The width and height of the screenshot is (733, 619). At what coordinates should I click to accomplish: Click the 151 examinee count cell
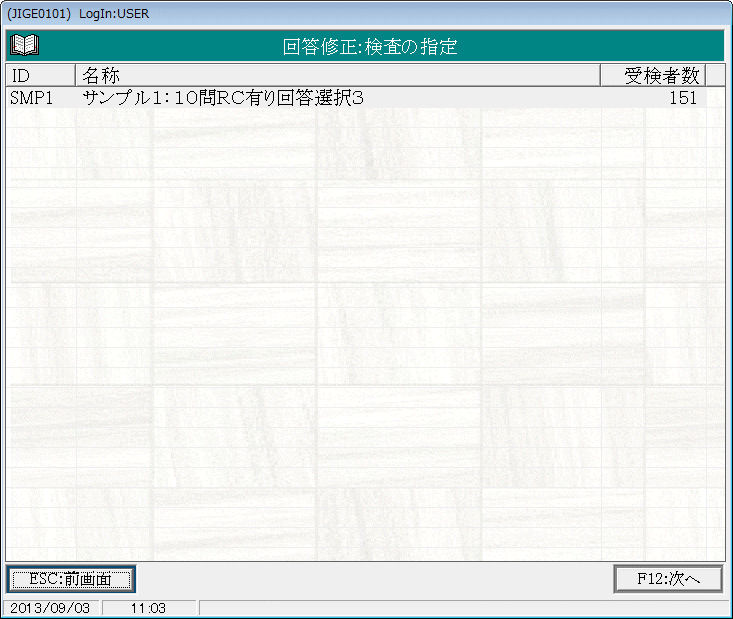(x=653, y=98)
